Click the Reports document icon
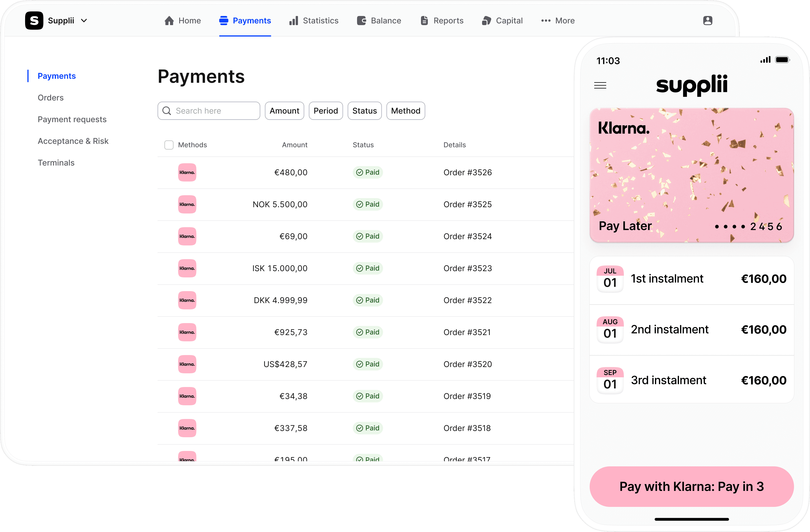This screenshot has height=532, width=810. tap(424, 21)
